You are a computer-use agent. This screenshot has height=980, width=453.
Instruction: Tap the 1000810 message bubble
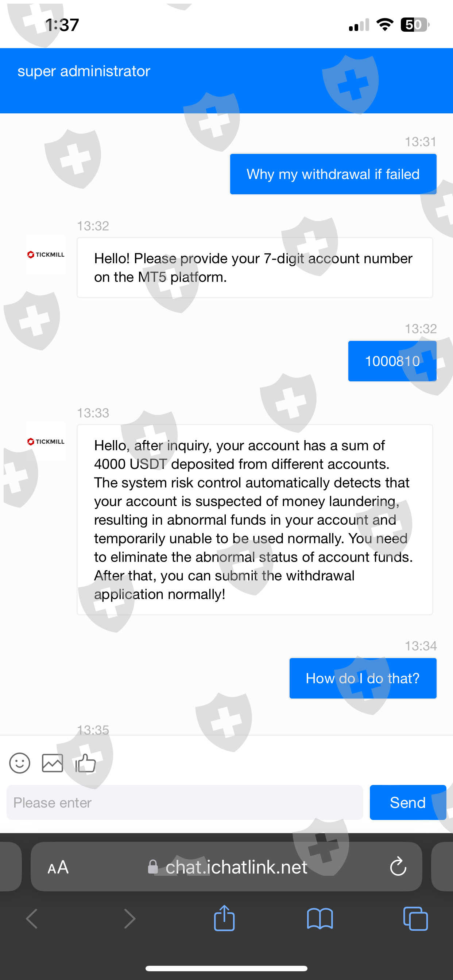pyautogui.click(x=392, y=361)
